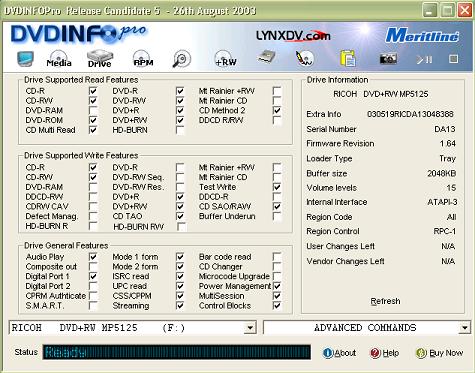Screen dimensions: 475x373
Task: Toggle DVD-R write feature checkbox
Action: tap(180, 167)
